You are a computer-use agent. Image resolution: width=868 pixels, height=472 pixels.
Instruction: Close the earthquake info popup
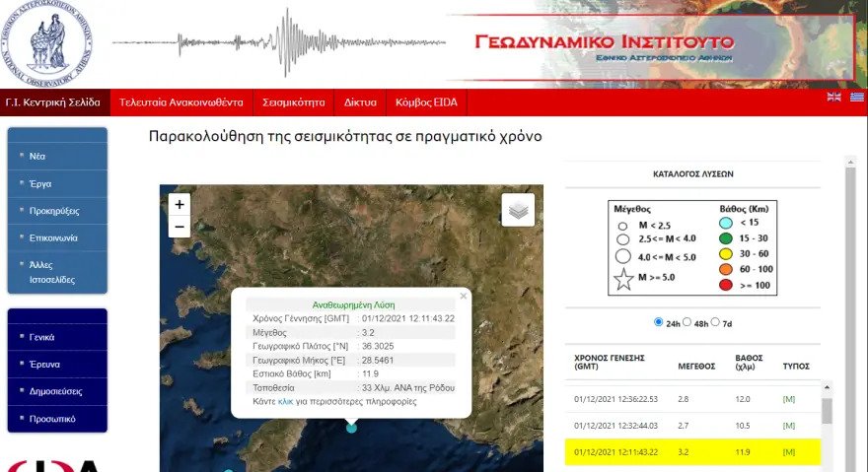(464, 296)
